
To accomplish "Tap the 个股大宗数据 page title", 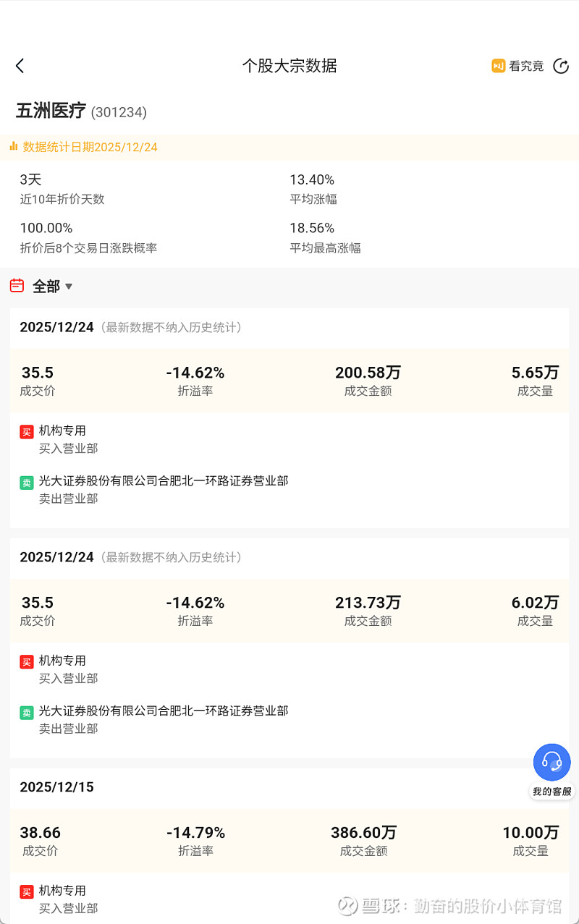I will pos(289,66).
